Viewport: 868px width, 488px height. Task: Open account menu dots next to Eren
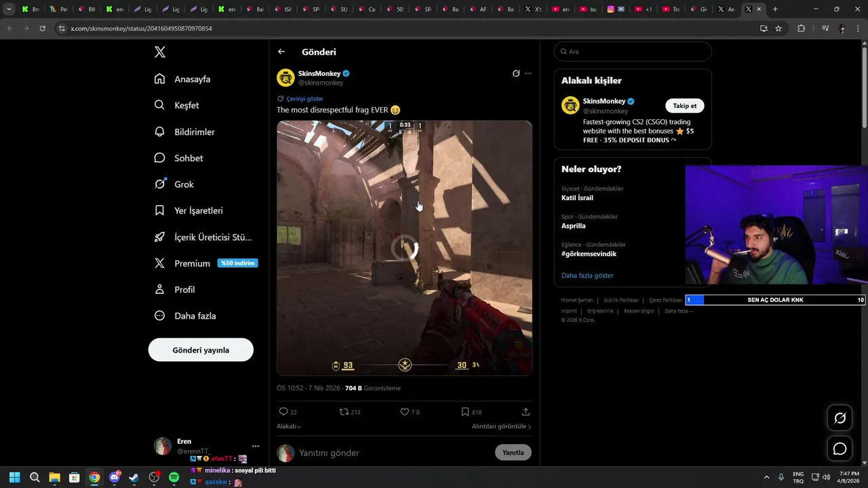click(x=256, y=446)
